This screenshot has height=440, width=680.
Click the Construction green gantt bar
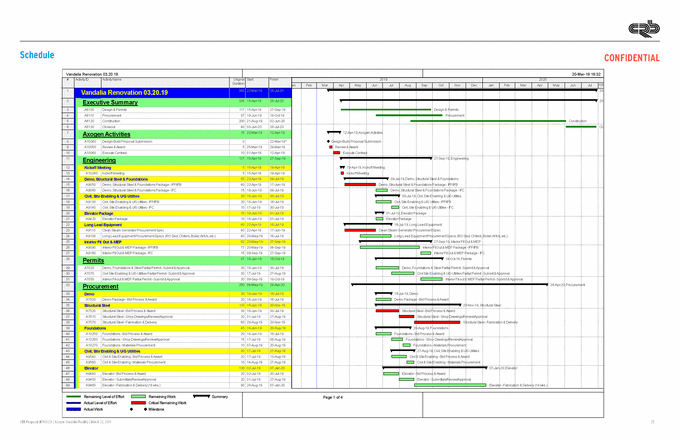coord(580,121)
